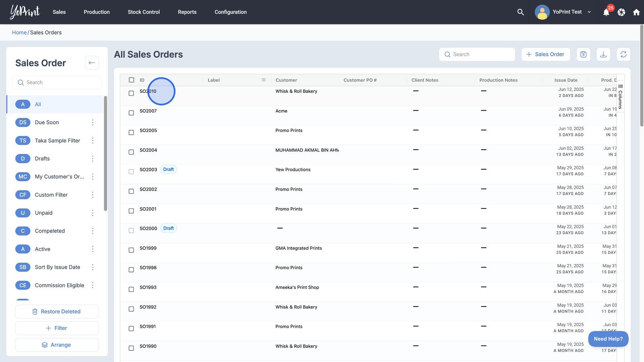644x362 pixels.
Task: Click the aperture icon beside notifications
Action: (x=621, y=12)
